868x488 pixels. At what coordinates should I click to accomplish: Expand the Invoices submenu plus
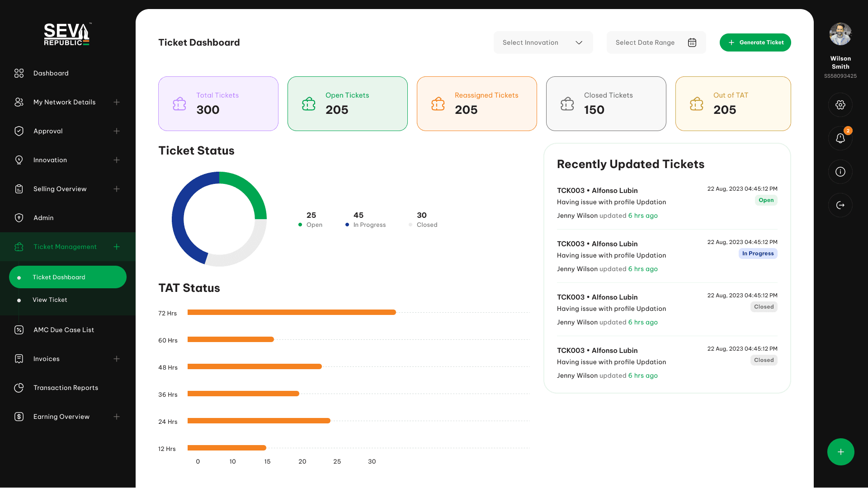[117, 359]
